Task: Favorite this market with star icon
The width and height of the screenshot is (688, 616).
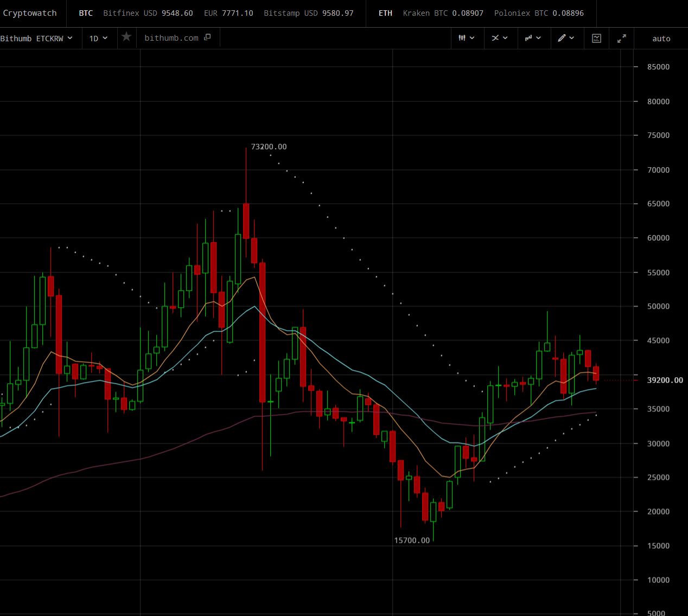Action: 126,37
